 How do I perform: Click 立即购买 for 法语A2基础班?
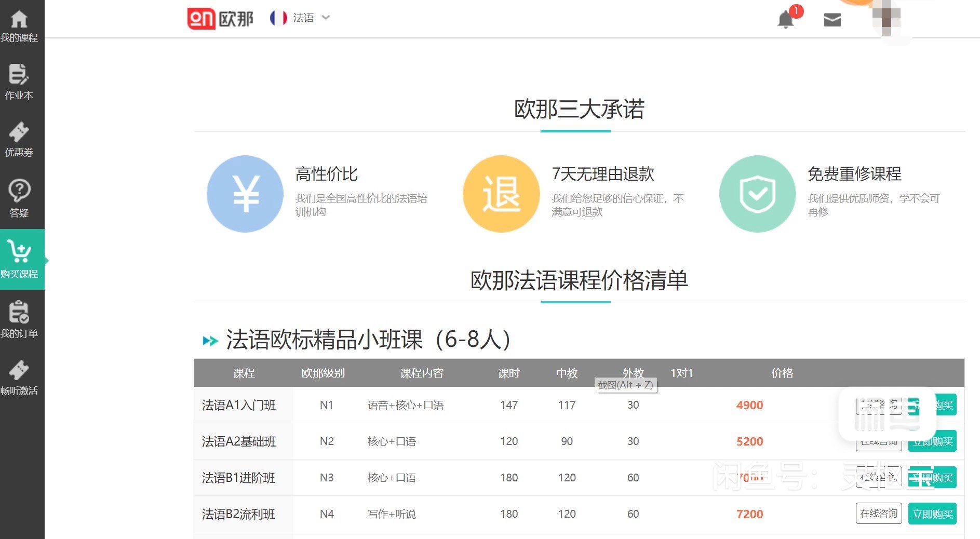pyautogui.click(x=932, y=441)
